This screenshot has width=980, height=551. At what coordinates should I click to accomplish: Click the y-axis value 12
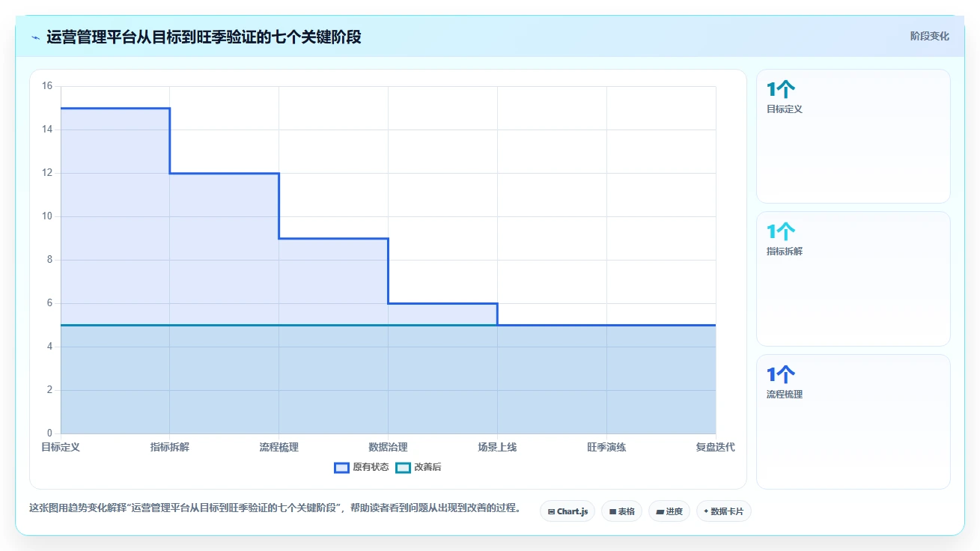tap(47, 173)
